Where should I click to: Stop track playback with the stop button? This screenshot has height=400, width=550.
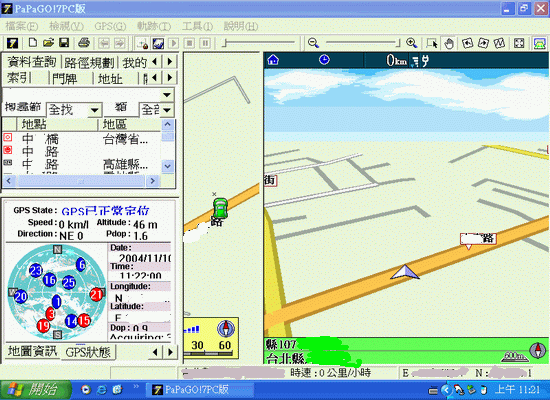pos(189,44)
